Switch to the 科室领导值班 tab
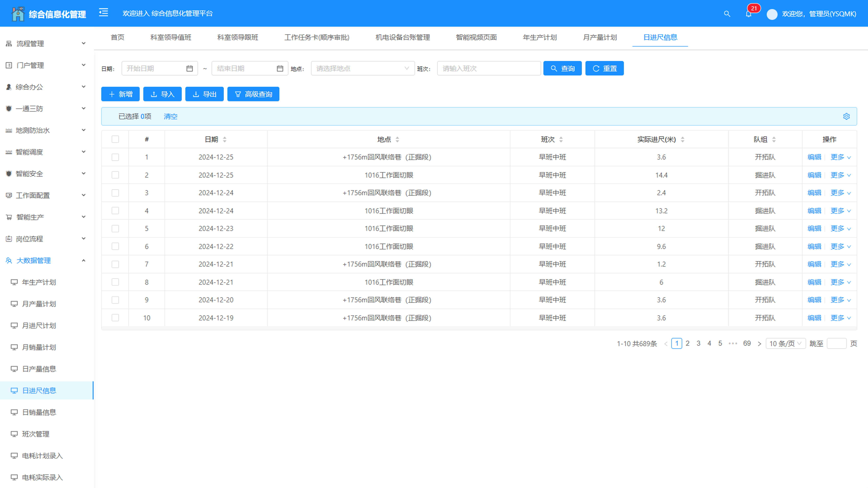 170,37
